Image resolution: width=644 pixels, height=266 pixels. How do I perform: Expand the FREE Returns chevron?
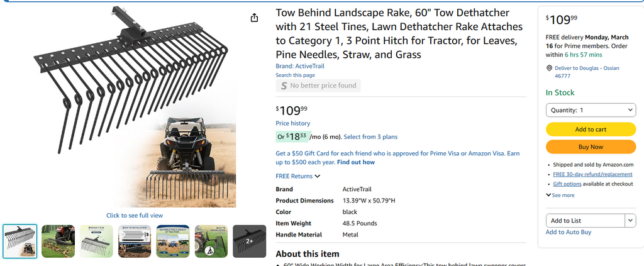point(318,177)
